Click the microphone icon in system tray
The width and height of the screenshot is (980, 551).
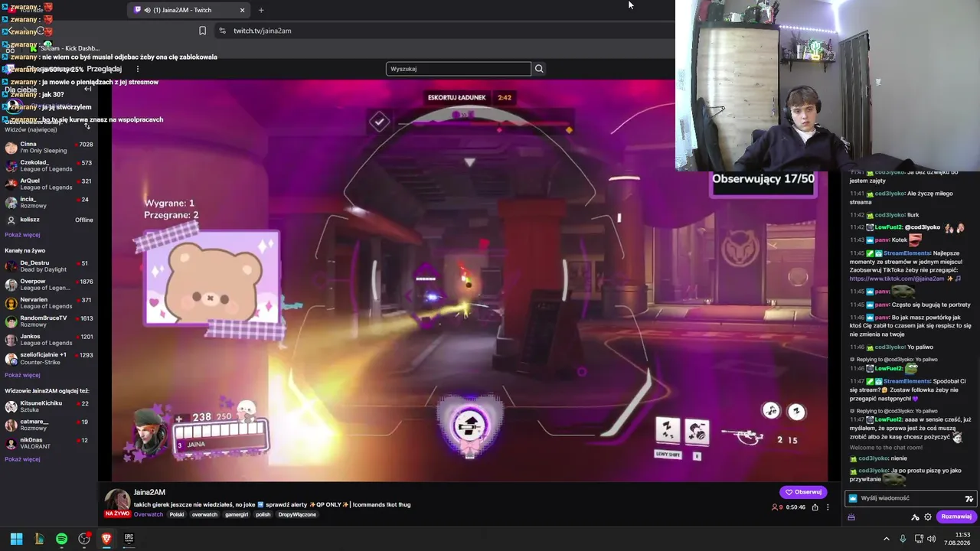(903, 539)
